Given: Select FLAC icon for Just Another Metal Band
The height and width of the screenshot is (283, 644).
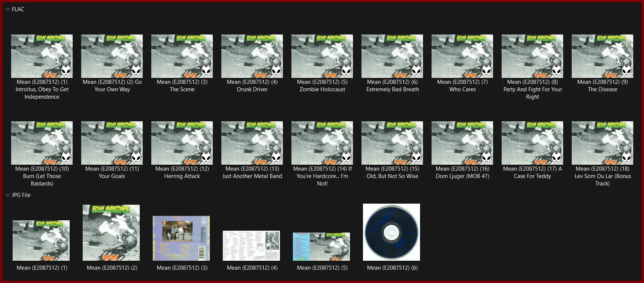Looking at the screenshot, I should coord(252,143).
